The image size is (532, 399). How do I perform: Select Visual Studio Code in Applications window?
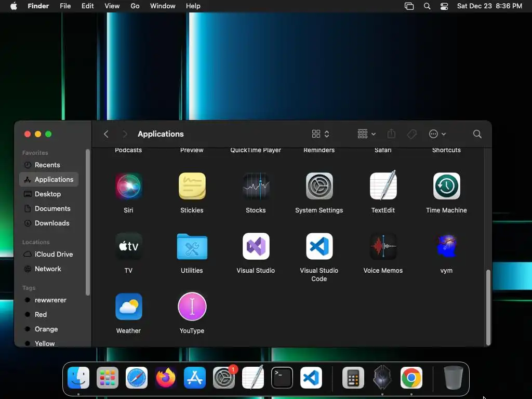point(320,246)
